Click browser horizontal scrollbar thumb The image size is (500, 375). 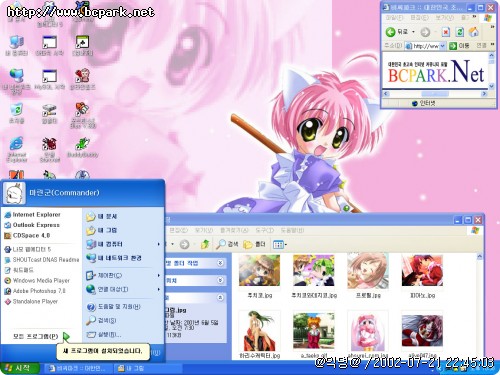click(x=435, y=94)
